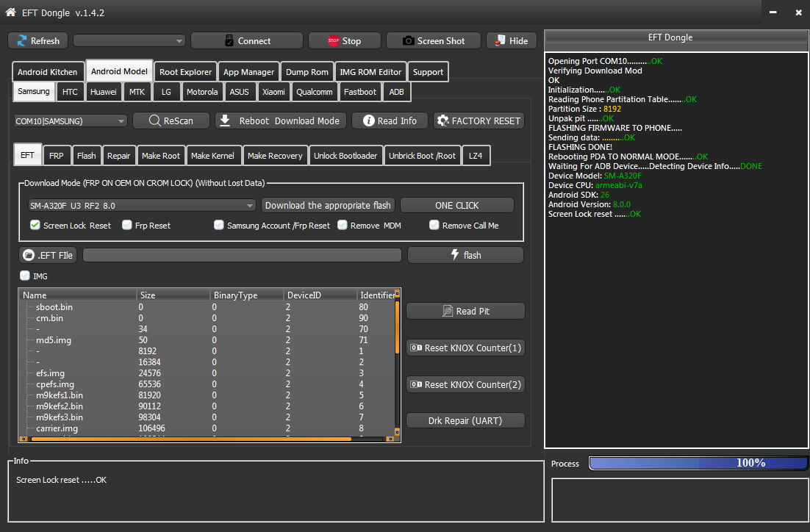Click the Reset KNOX Counter(1) icon
The width and height of the screenshot is (810, 532).
416,348
